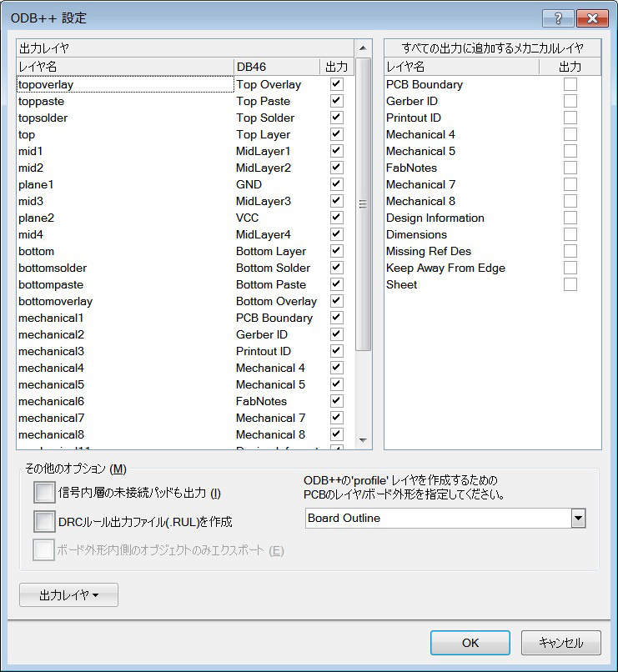Select the bottom layer name row
The width and height of the screenshot is (618, 672).
37,251
